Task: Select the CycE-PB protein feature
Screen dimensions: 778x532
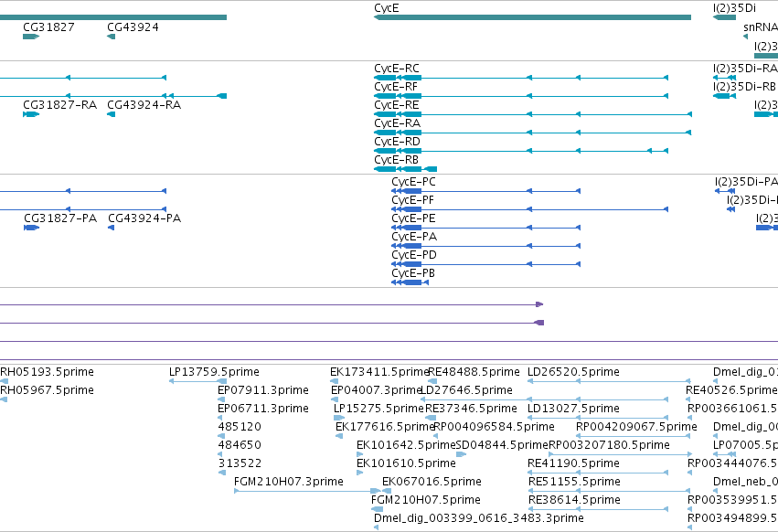Action: [x=410, y=282]
